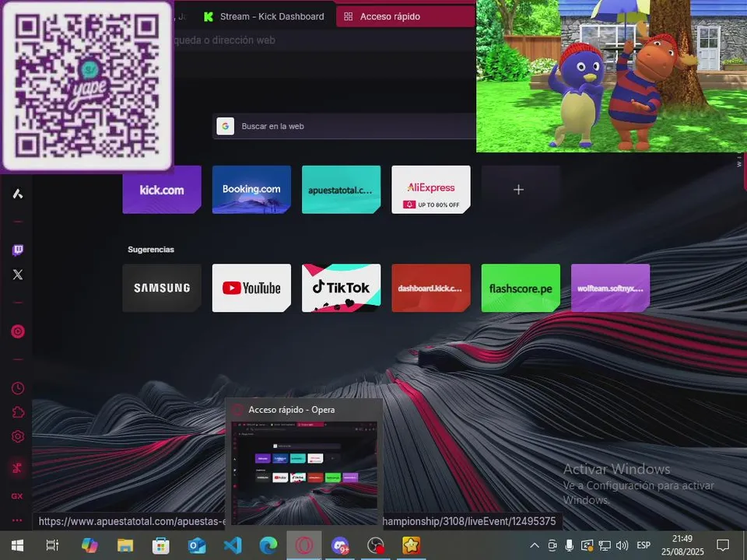Focus the Buscar en la web search field

click(x=344, y=126)
